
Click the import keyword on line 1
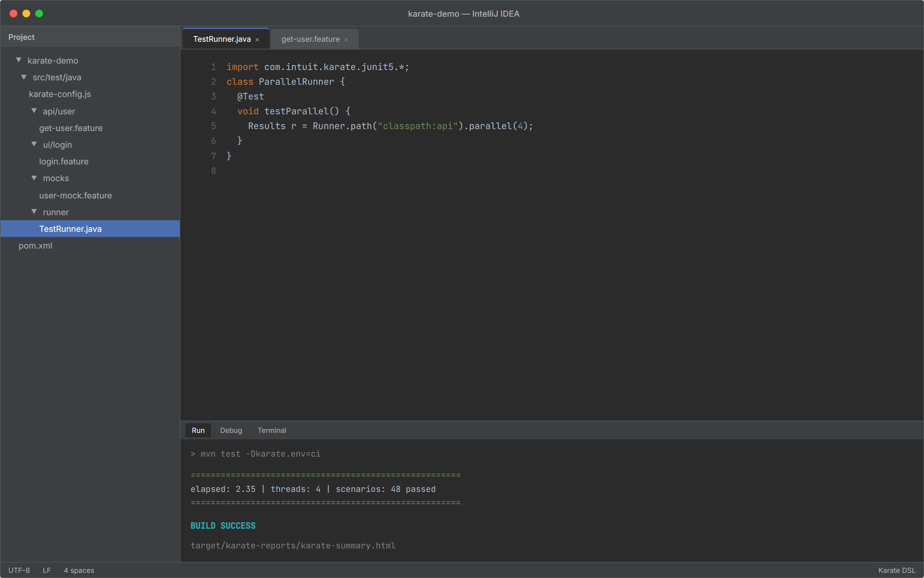[x=243, y=67]
